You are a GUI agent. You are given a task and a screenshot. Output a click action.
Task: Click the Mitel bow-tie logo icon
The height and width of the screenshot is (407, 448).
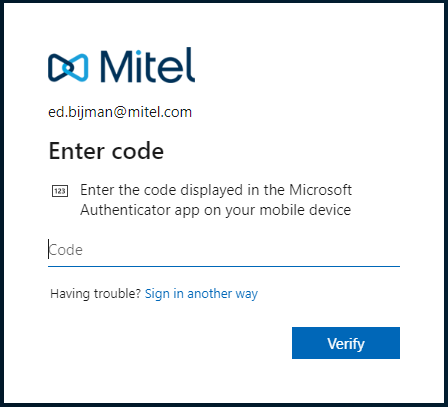point(68,68)
